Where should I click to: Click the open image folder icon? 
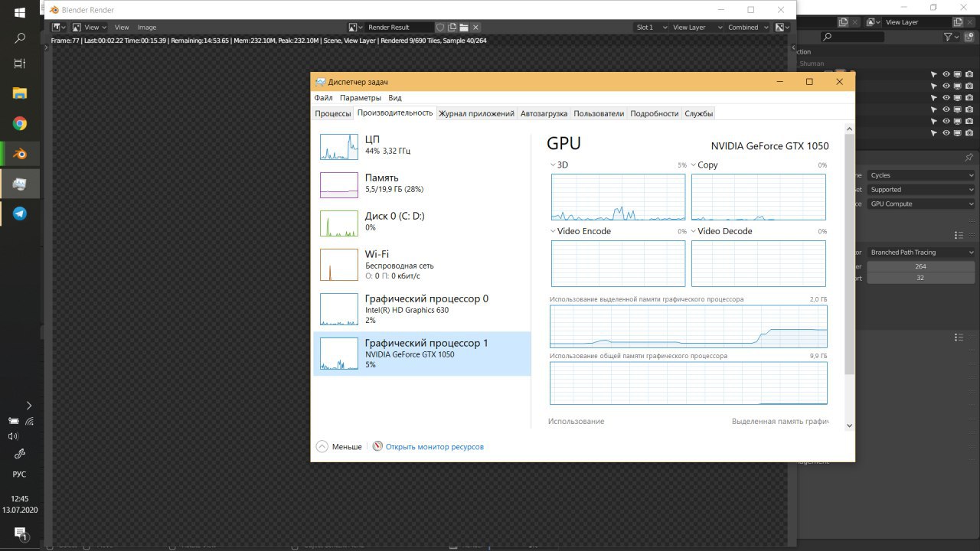click(x=463, y=28)
